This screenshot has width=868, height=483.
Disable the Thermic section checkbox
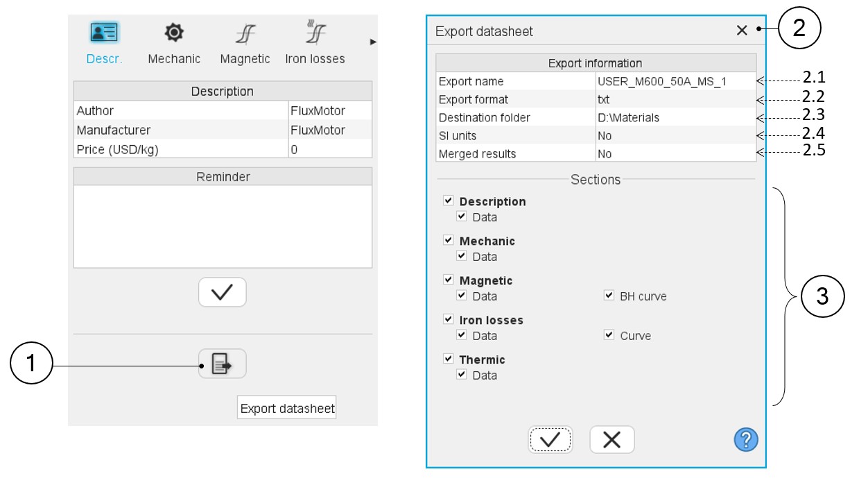click(449, 359)
